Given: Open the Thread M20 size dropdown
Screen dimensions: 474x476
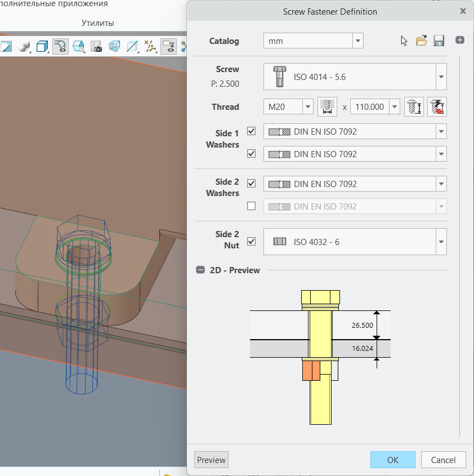Looking at the screenshot, I should point(308,107).
